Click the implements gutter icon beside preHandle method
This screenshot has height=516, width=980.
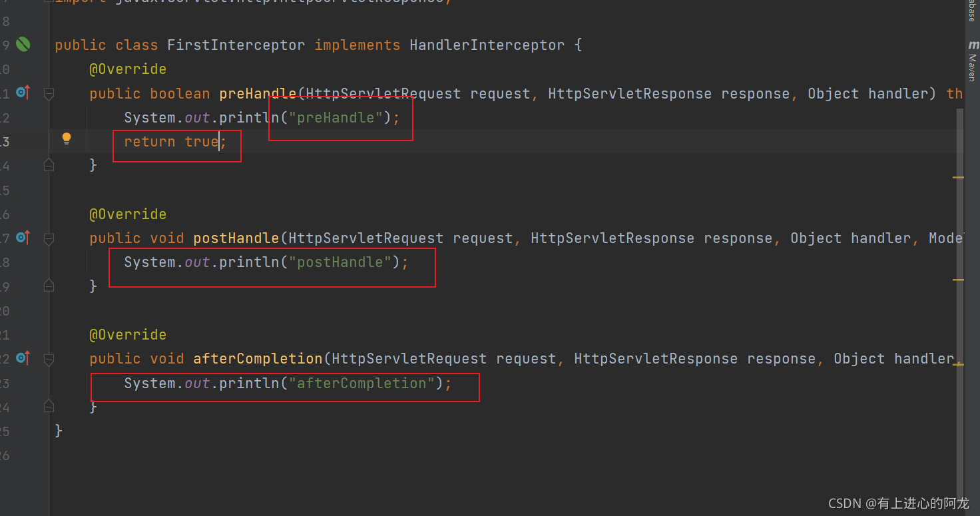tap(23, 93)
